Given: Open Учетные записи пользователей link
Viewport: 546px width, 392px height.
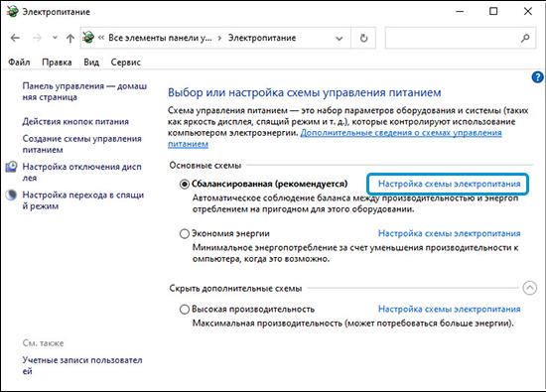Looking at the screenshot, I should coord(82,365).
